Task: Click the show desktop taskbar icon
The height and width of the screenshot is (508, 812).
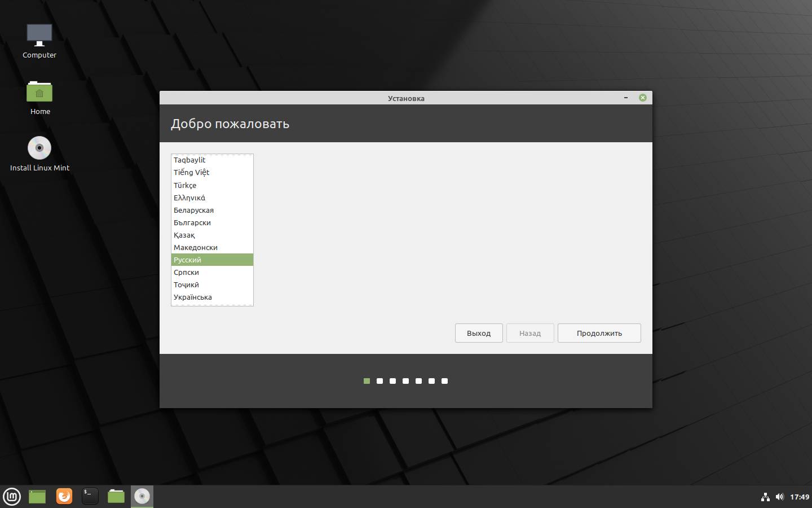Action: pyautogui.click(x=37, y=497)
